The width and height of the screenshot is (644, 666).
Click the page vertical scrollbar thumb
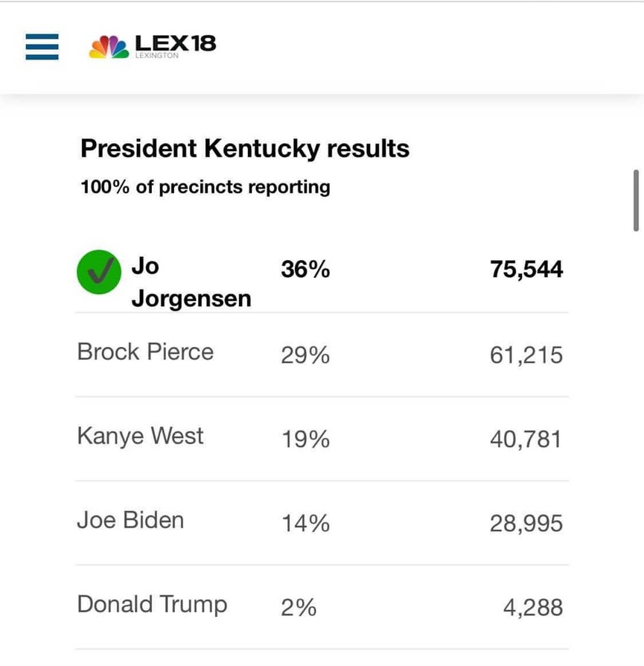tap(636, 200)
